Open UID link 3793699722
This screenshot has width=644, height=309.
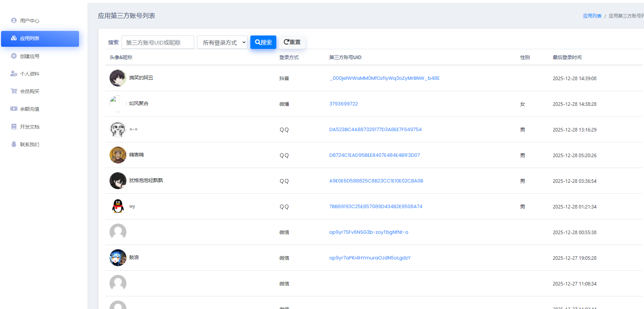[343, 104]
